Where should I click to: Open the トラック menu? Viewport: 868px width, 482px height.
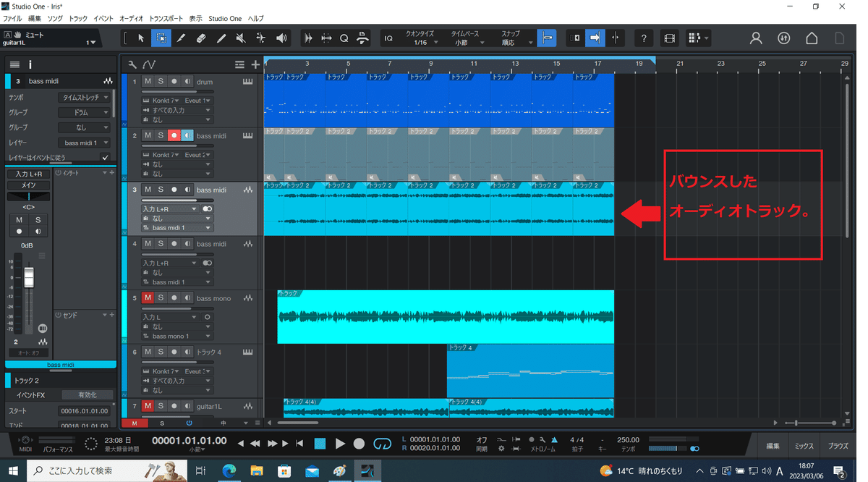78,18
